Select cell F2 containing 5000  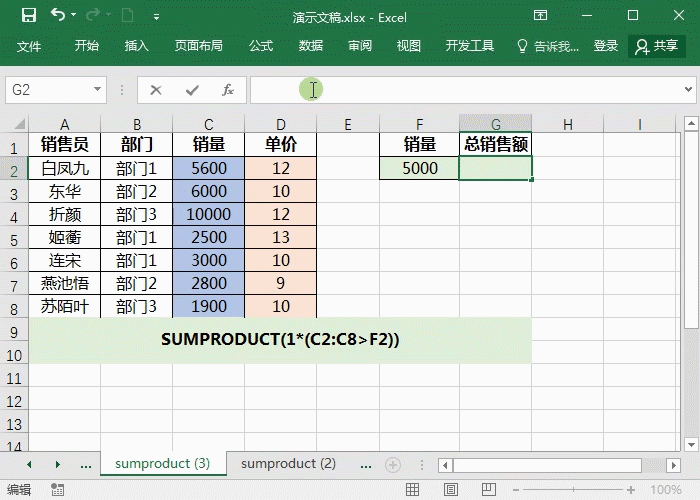(420, 169)
